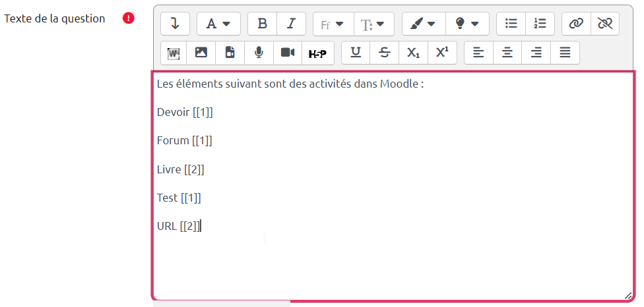This screenshot has width=644, height=307.
Task: Center align the text
Action: pos(507,53)
